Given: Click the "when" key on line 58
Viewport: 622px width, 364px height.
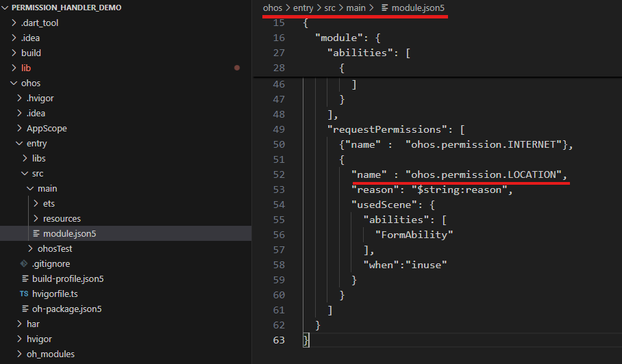Looking at the screenshot, I should click(x=381, y=265).
